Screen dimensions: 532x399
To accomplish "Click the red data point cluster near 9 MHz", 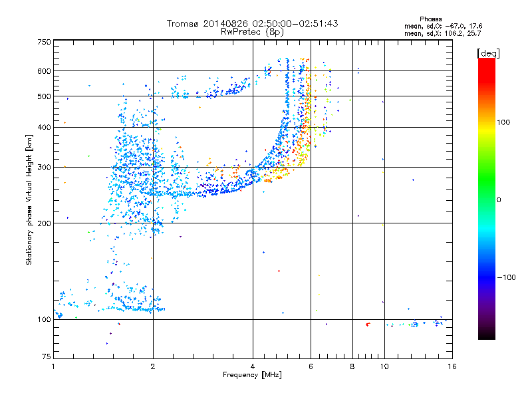I will pyautogui.click(x=368, y=325).
